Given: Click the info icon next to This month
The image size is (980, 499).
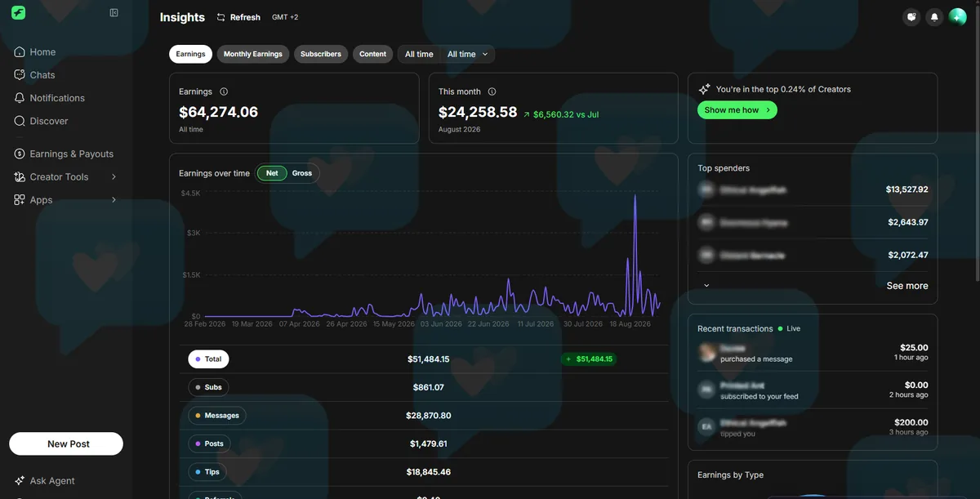Looking at the screenshot, I should pos(492,91).
